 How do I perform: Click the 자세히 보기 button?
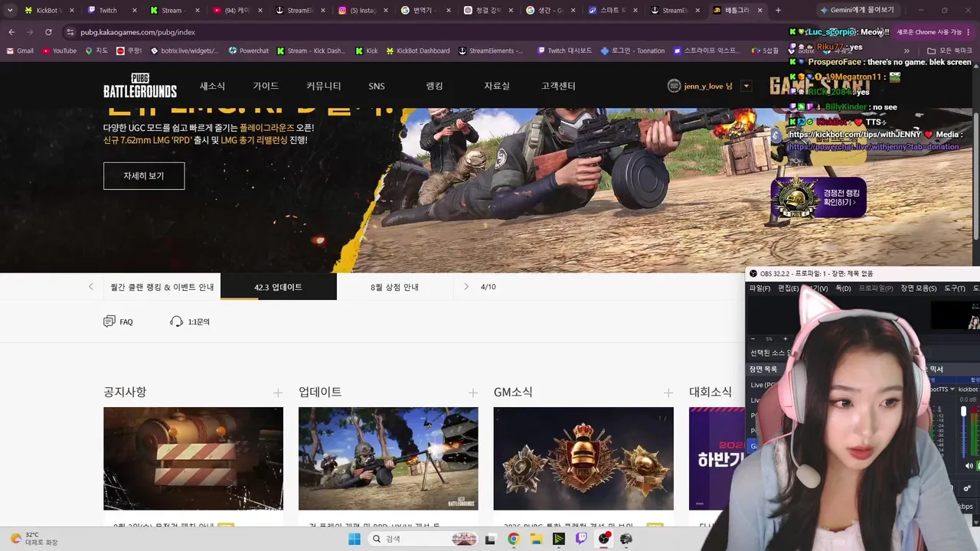pyautogui.click(x=144, y=176)
